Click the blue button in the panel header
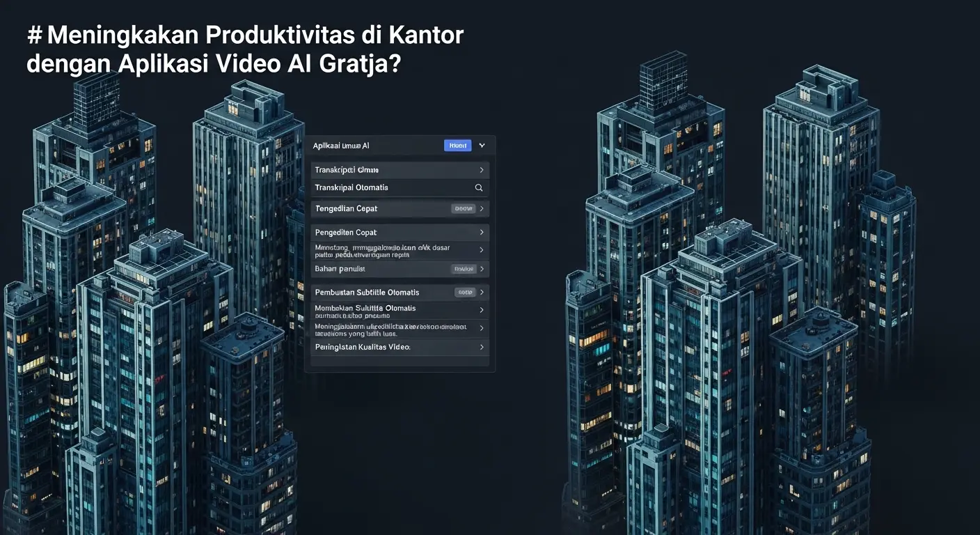The image size is (980, 535). click(457, 145)
